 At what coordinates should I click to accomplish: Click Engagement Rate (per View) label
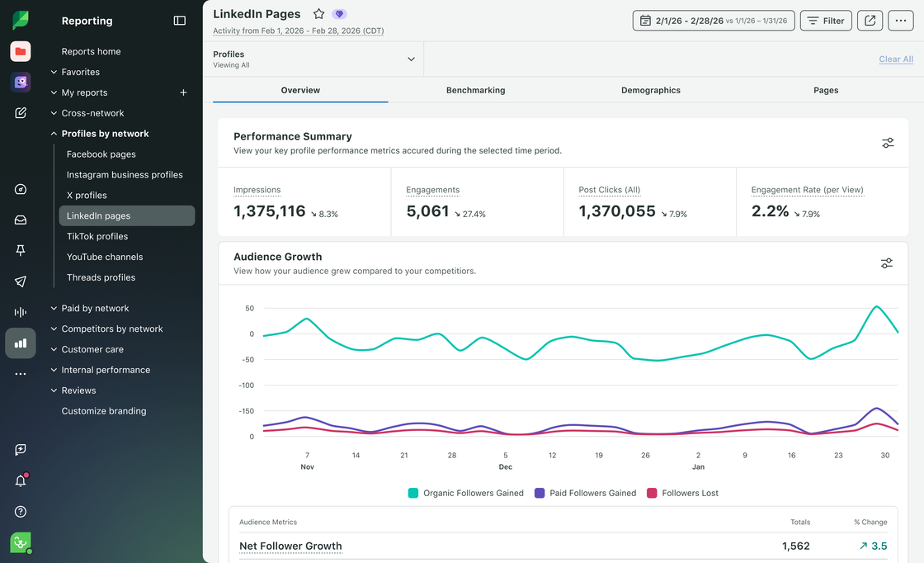(808, 190)
